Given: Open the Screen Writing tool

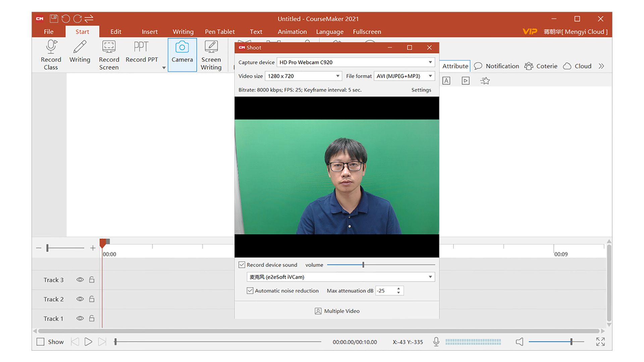Looking at the screenshot, I should [211, 55].
